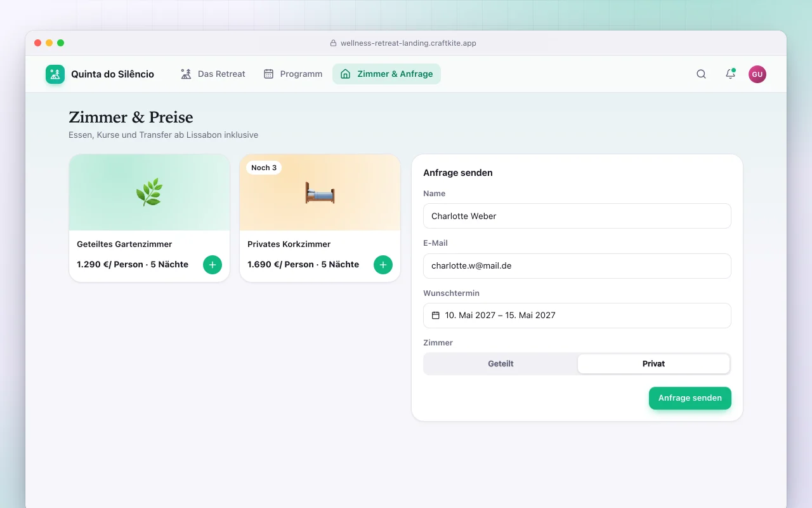
Task: Click the E-Mail input field
Action: pos(577,266)
